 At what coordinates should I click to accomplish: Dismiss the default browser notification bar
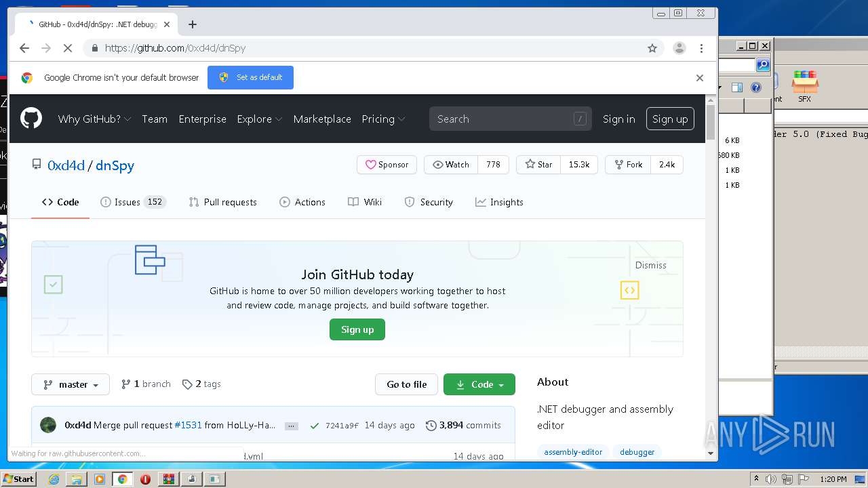tap(700, 78)
